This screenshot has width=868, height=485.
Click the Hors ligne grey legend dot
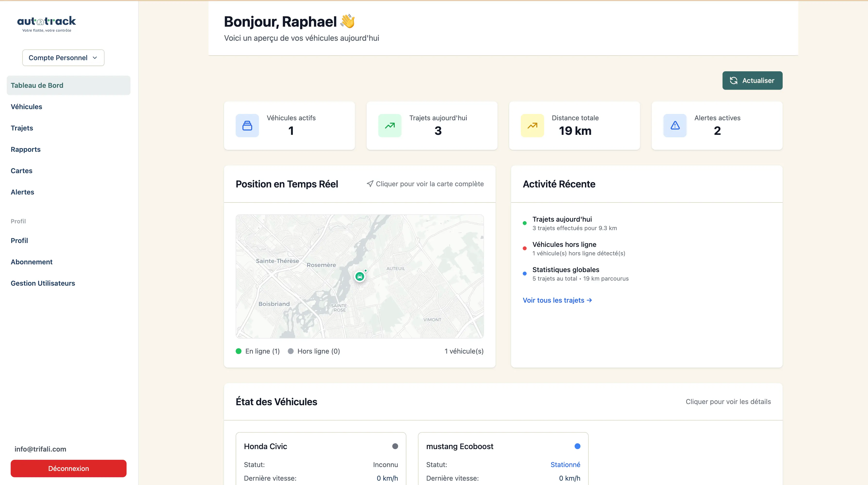tap(290, 351)
